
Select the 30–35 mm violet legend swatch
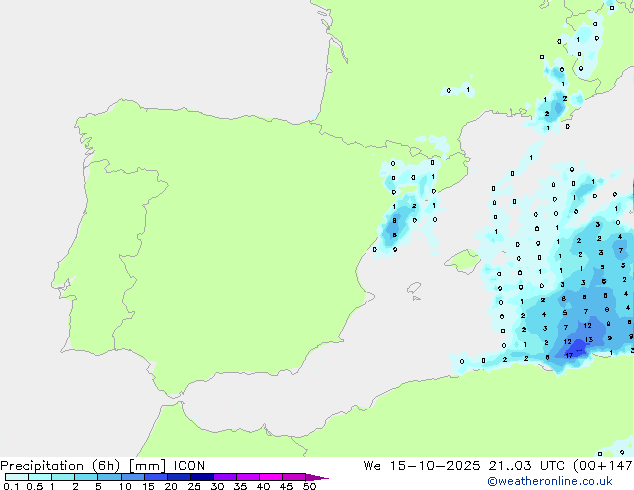point(224,477)
